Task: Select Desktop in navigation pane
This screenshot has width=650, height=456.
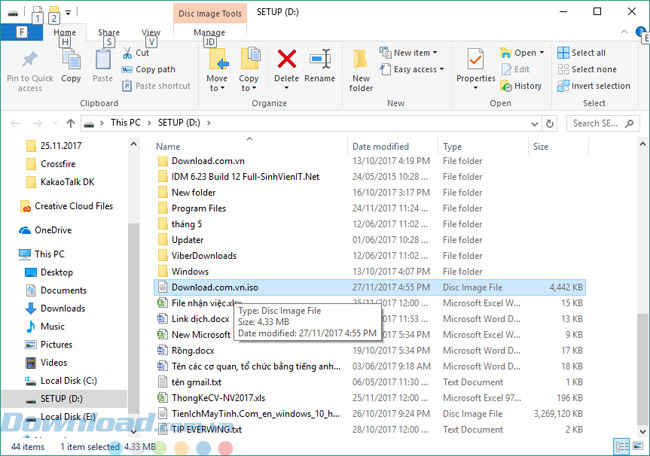Action: tap(49, 272)
